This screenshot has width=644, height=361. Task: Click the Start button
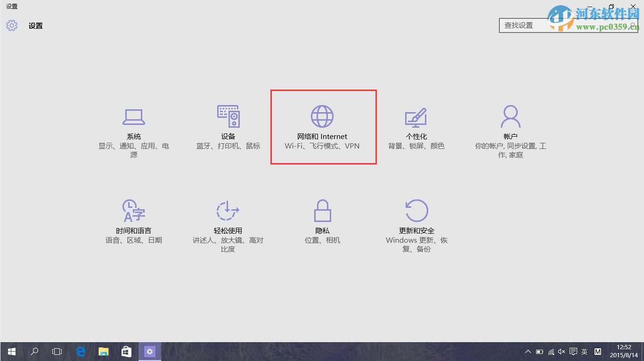click(11, 351)
